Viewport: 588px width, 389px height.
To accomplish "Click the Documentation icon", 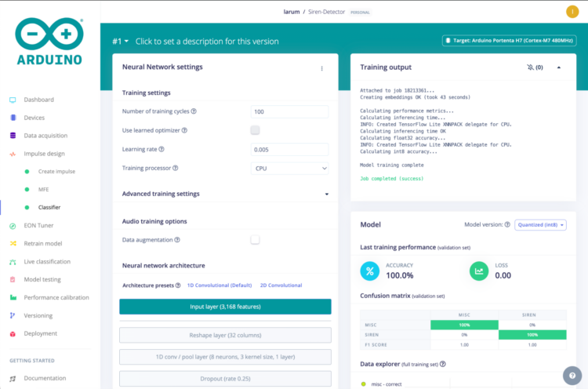I will 13,379.
